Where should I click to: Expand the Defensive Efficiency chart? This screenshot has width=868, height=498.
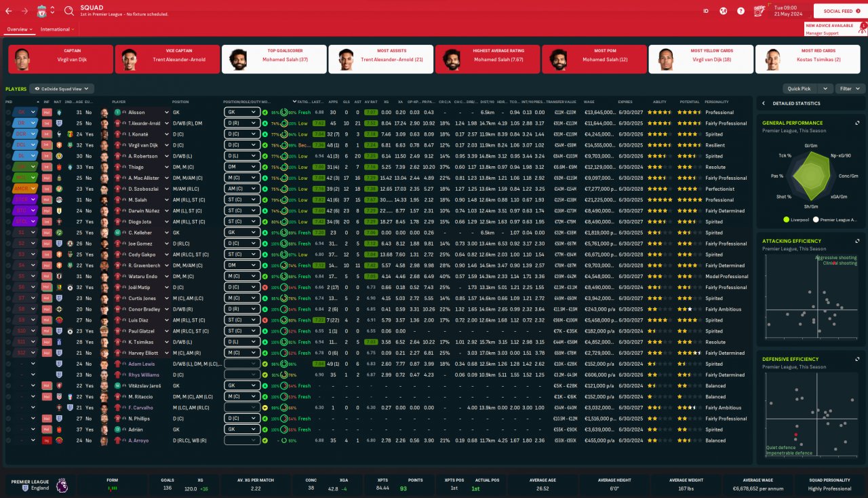(x=857, y=359)
